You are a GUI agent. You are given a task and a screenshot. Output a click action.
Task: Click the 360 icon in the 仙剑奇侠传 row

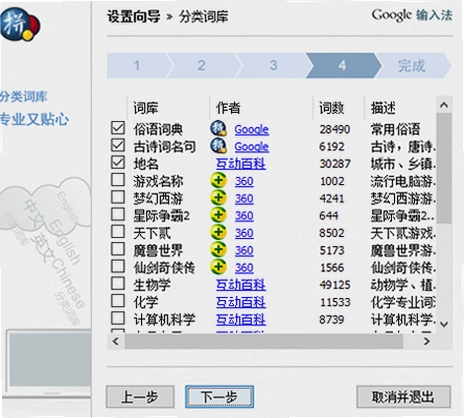218,267
